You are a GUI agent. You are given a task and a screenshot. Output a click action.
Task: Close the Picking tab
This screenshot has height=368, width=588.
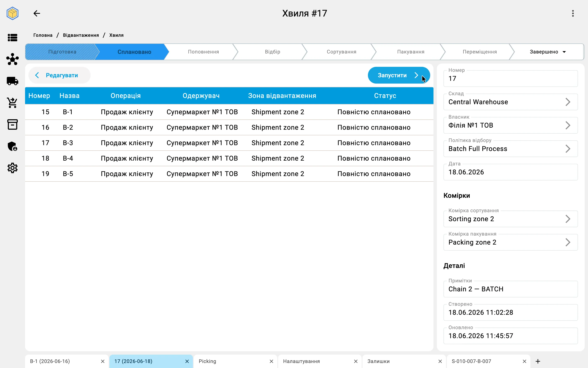(271, 361)
